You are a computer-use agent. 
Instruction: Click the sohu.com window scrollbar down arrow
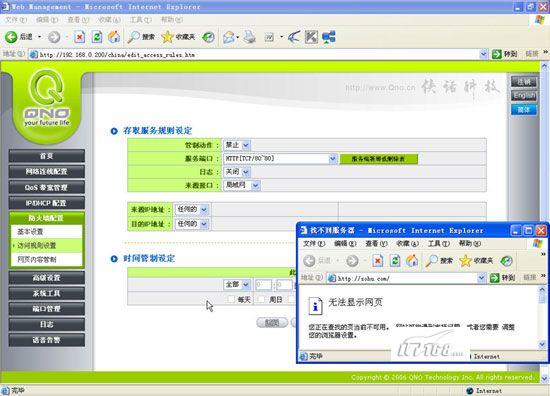click(542, 345)
